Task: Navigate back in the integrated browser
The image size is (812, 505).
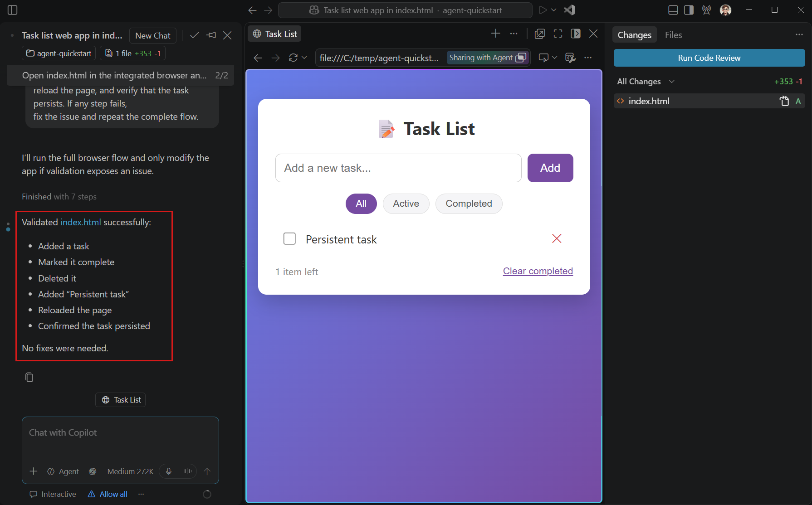Action: point(258,58)
